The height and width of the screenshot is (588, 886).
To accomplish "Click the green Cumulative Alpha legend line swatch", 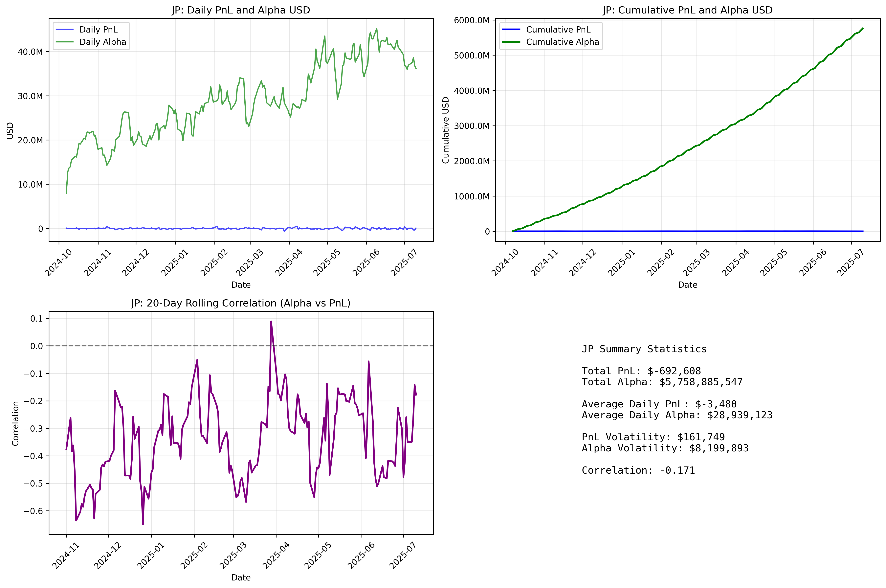I will click(x=511, y=42).
